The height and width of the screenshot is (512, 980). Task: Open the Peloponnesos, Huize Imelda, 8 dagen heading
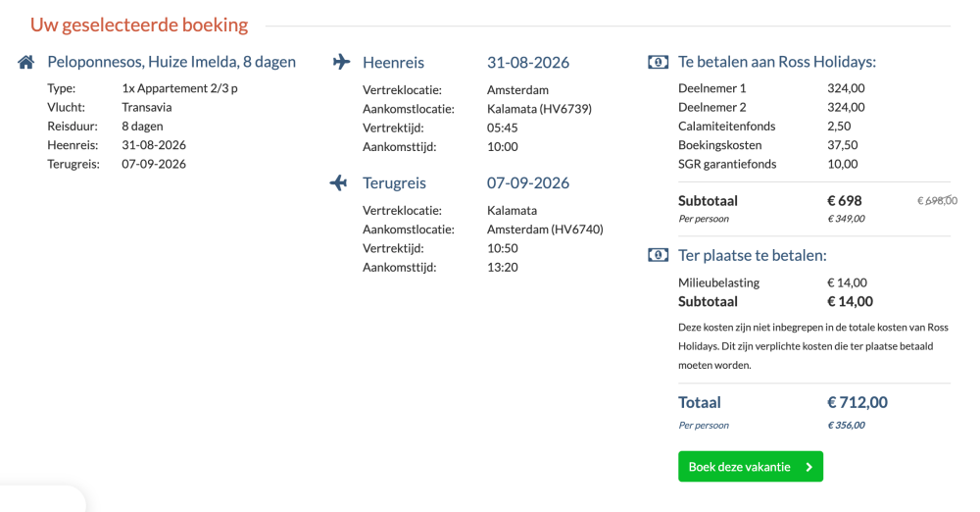pos(171,62)
